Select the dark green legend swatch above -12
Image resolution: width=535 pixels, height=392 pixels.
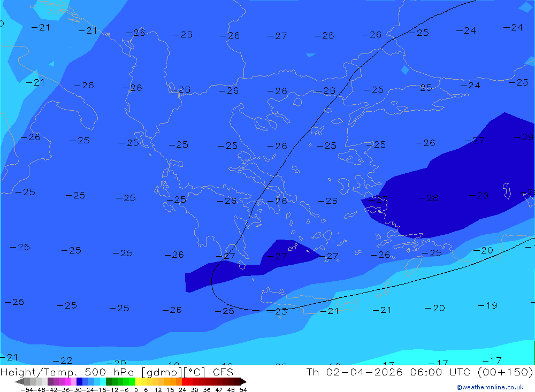click(109, 382)
